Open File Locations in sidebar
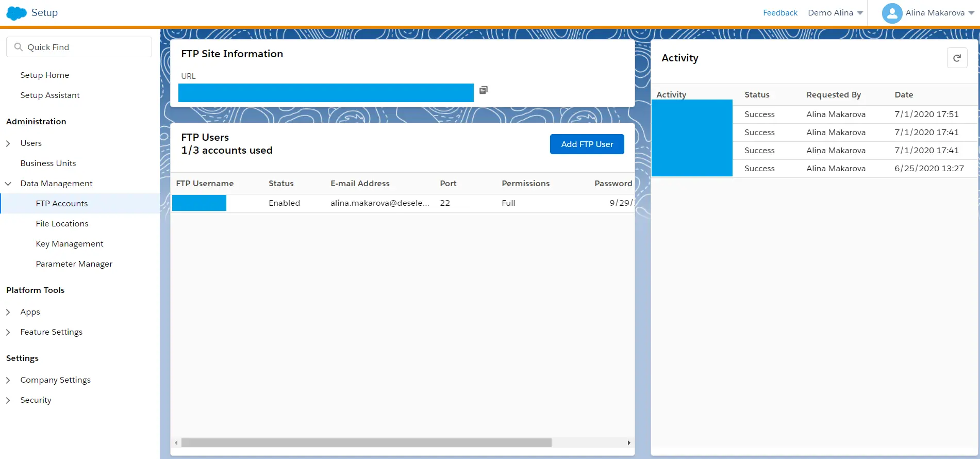 point(62,223)
